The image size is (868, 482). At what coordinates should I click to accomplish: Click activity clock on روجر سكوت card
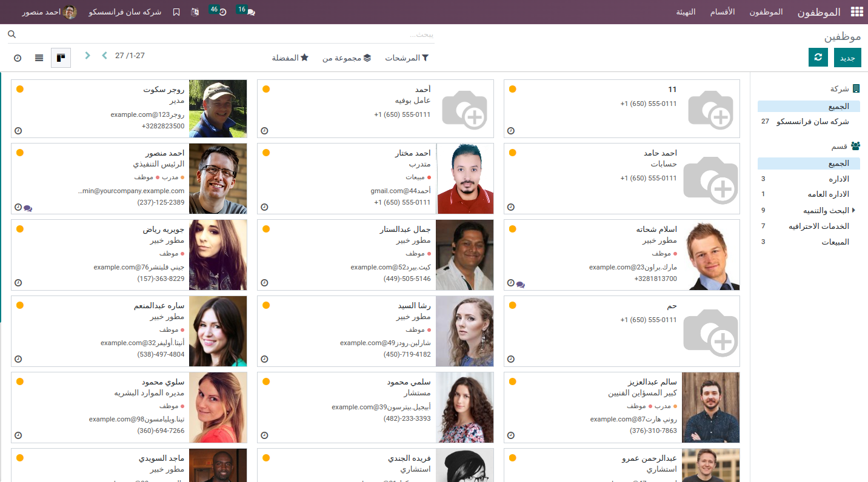click(18, 131)
